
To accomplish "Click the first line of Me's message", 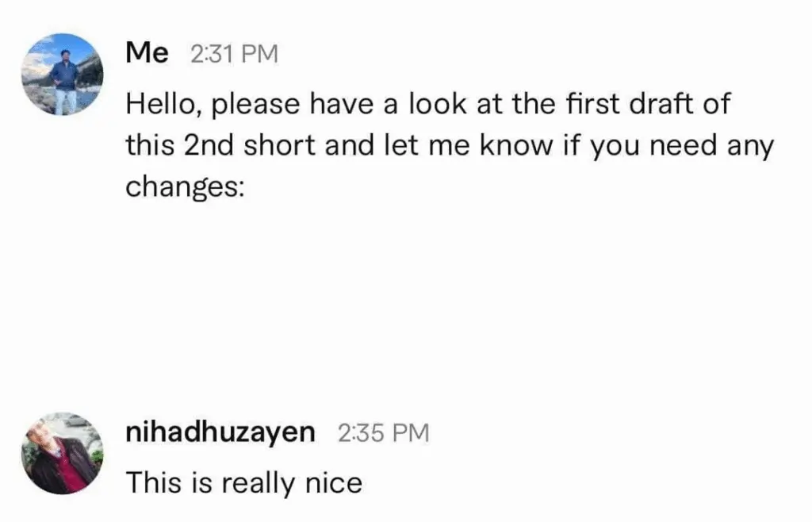I will (x=428, y=103).
